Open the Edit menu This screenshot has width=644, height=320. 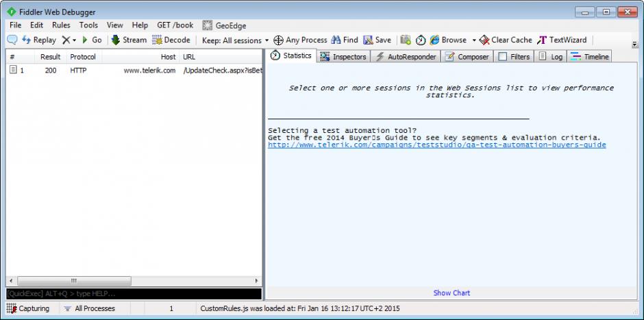[x=36, y=25]
